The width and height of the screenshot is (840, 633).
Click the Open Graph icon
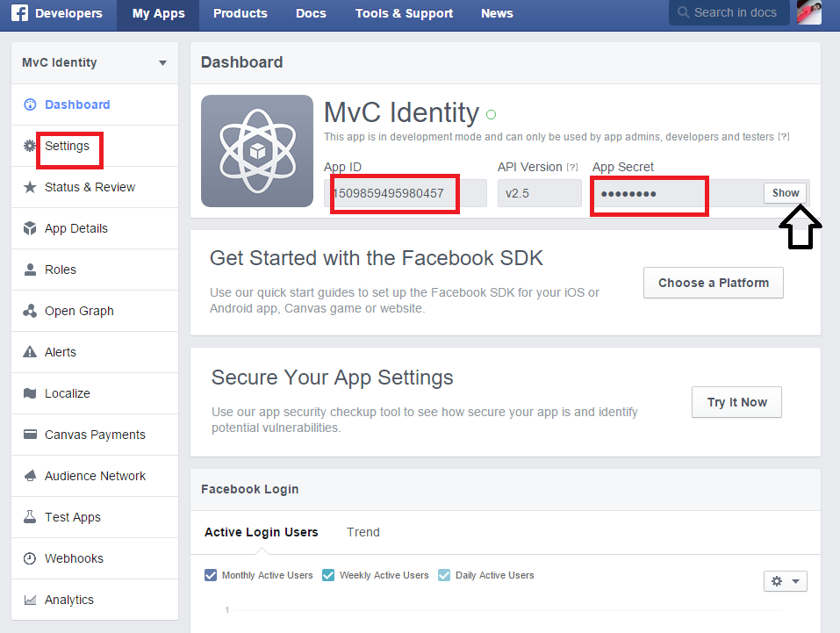click(x=30, y=311)
